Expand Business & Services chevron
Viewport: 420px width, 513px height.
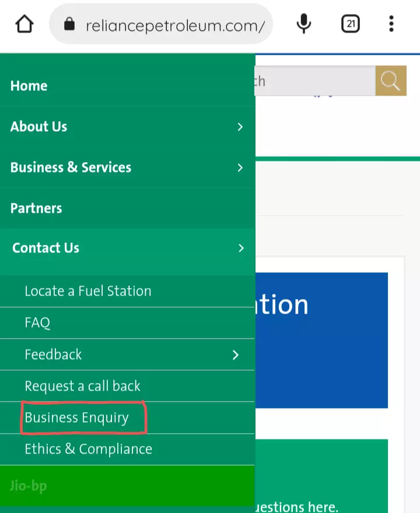tap(240, 167)
